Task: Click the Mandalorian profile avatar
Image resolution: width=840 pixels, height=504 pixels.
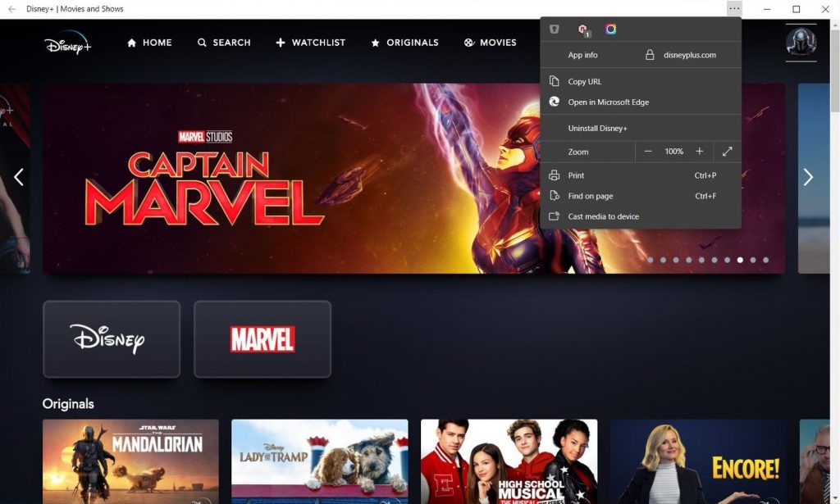Action: (x=800, y=43)
